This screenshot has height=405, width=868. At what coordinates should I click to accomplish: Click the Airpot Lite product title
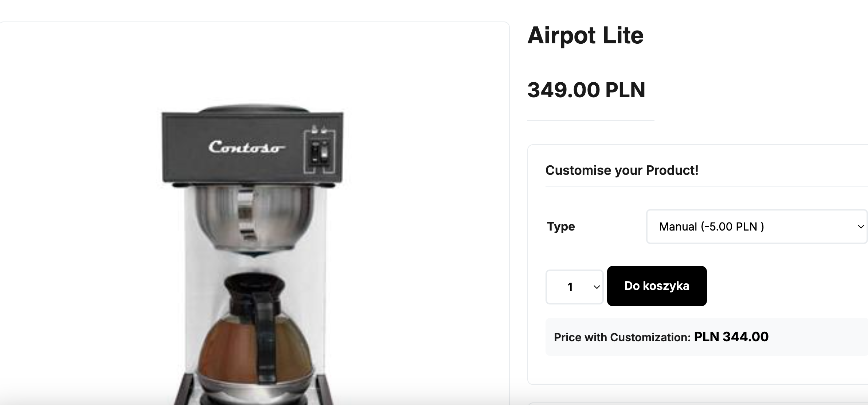(x=586, y=35)
